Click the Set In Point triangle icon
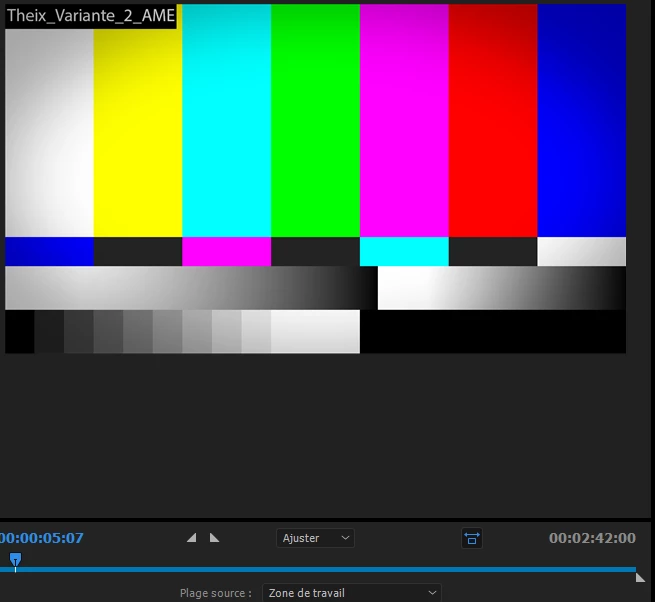 coord(192,538)
